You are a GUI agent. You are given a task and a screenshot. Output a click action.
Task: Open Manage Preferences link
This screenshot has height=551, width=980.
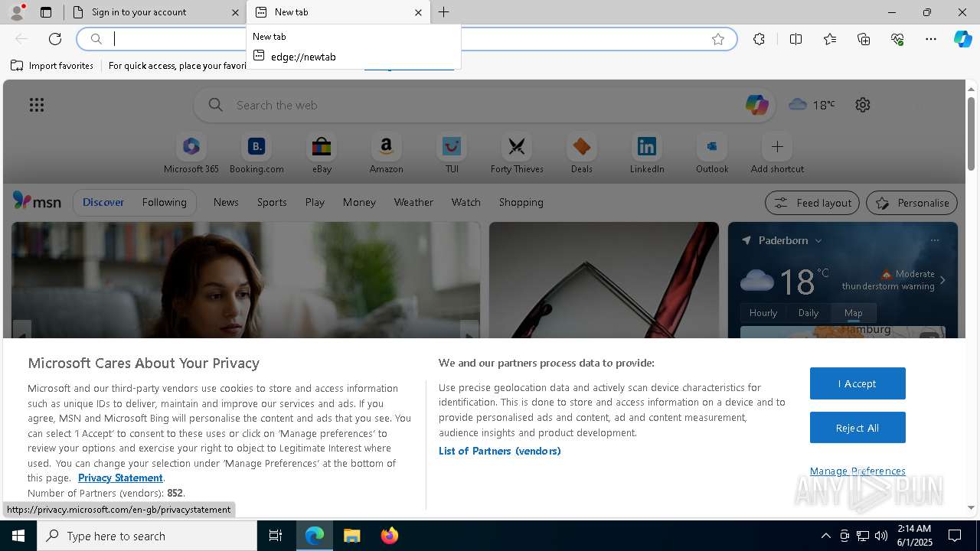pos(857,471)
